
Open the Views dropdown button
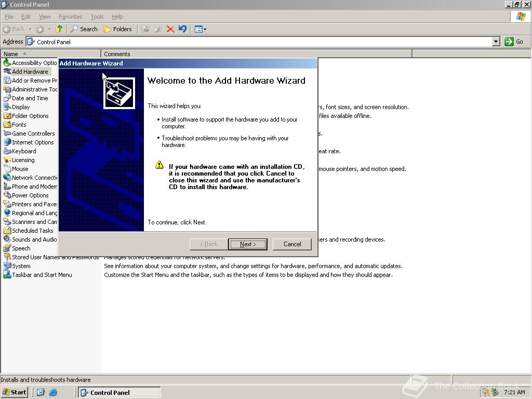click(x=200, y=29)
